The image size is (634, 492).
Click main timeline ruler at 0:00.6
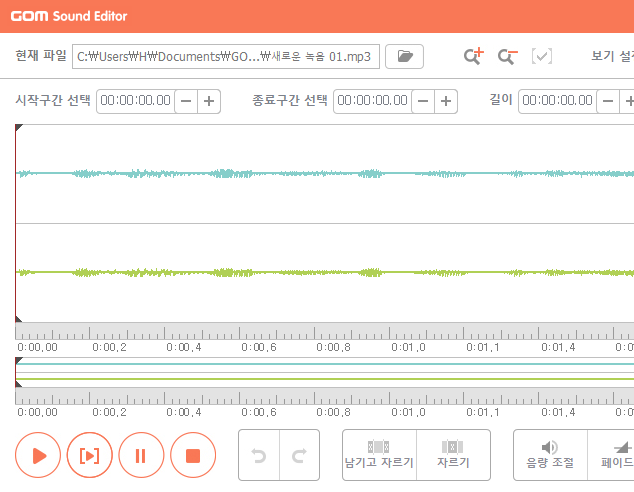(240, 332)
